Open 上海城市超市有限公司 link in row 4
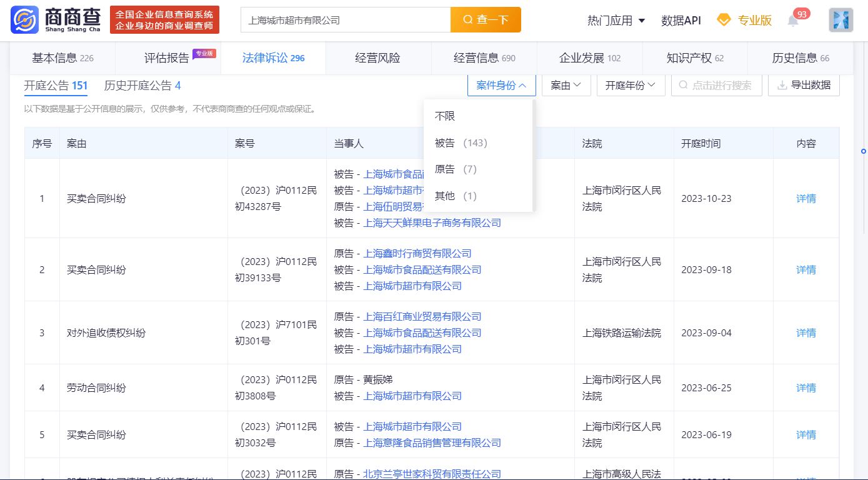 [x=412, y=396]
